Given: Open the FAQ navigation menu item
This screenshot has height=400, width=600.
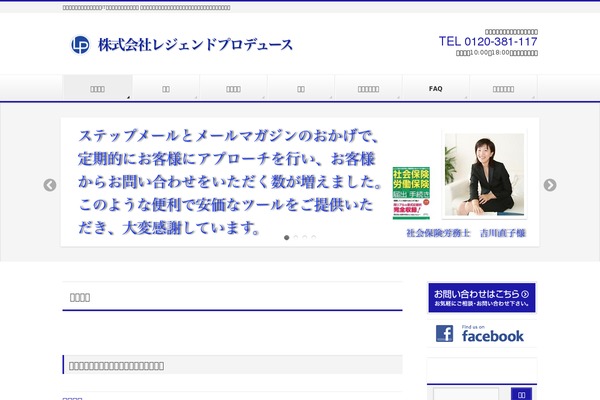Looking at the screenshot, I should click(x=435, y=88).
